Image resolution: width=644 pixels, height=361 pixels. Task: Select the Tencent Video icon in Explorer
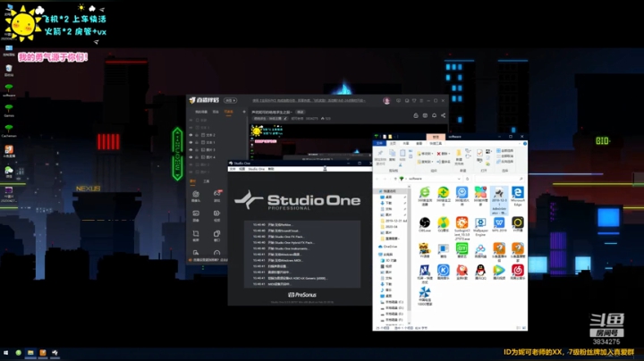(x=499, y=271)
